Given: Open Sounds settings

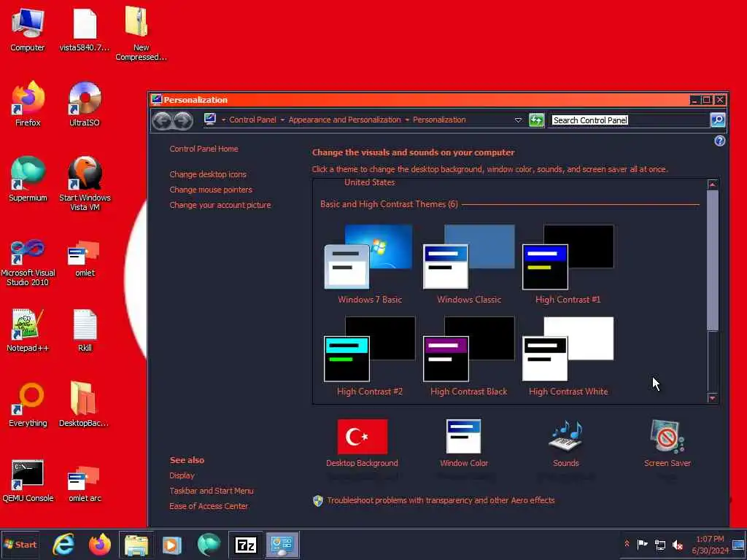Looking at the screenshot, I should pos(566,443).
